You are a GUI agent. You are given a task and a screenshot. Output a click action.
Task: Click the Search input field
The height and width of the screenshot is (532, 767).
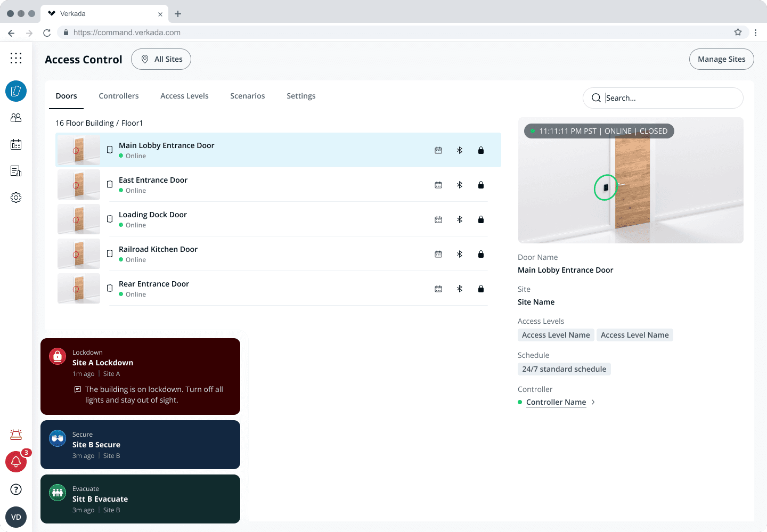pos(663,98)
